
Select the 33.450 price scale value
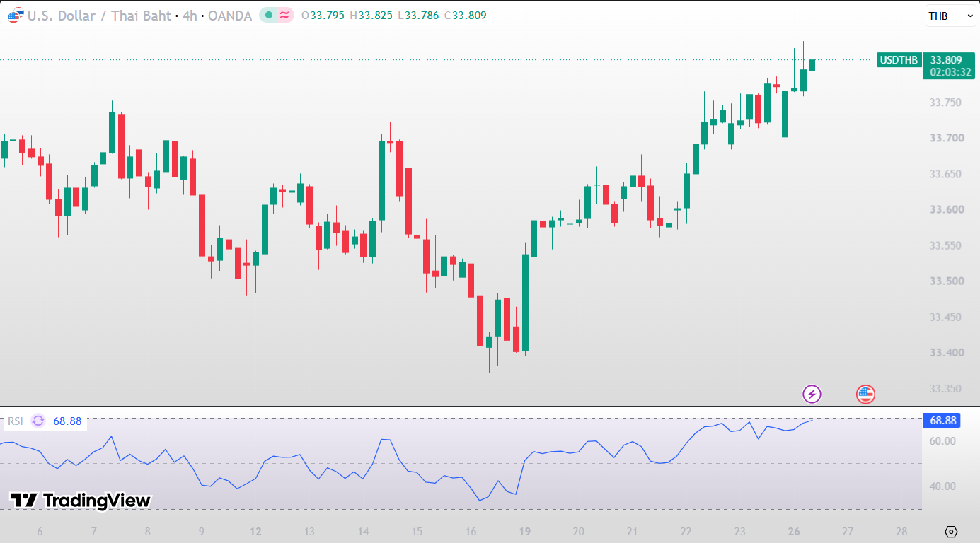[945, 317]
